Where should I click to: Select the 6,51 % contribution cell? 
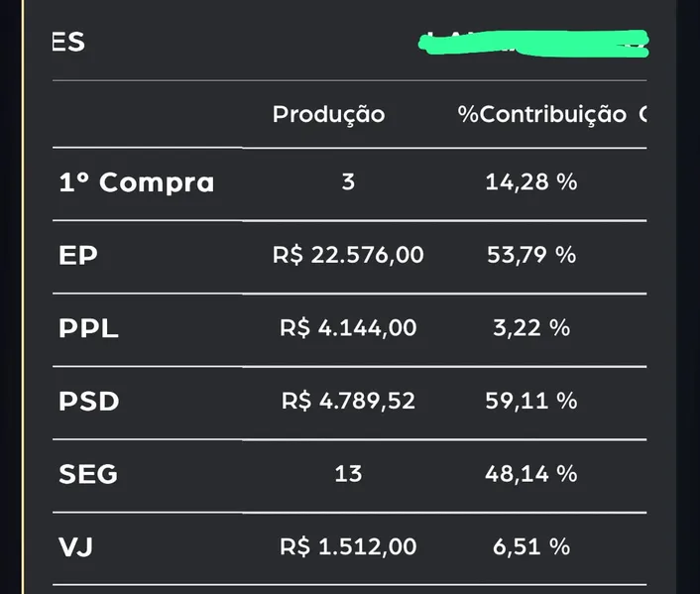pyautogui.click(x=531, y=546)
